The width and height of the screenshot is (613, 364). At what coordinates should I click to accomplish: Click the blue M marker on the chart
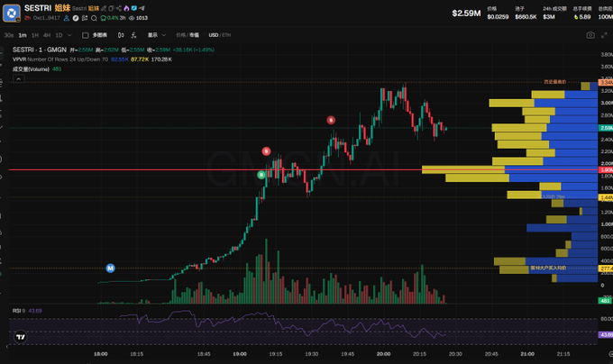pos(111,268)
